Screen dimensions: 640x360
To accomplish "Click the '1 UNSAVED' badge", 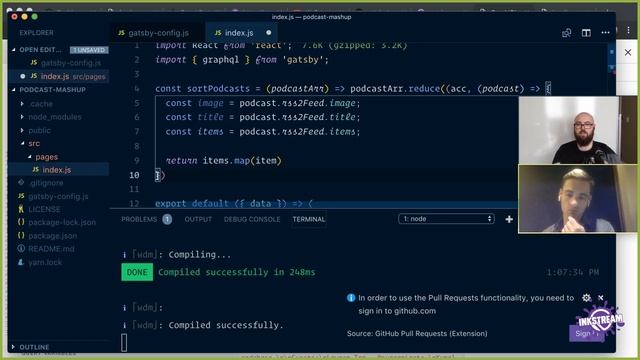I will coord(89,50).
